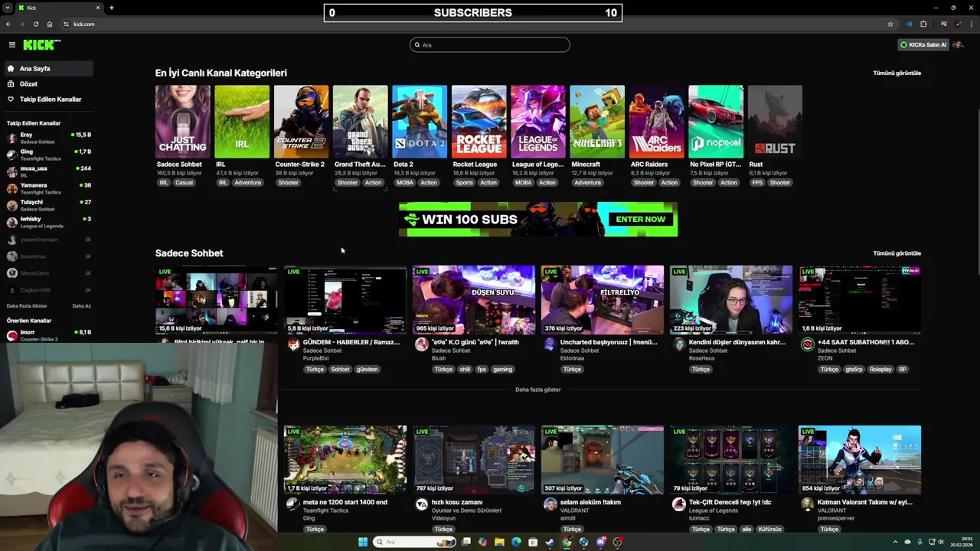This screenshot has height=551, width=980.
Task: Click the KICK logo
Action: (x=41, y=45)
